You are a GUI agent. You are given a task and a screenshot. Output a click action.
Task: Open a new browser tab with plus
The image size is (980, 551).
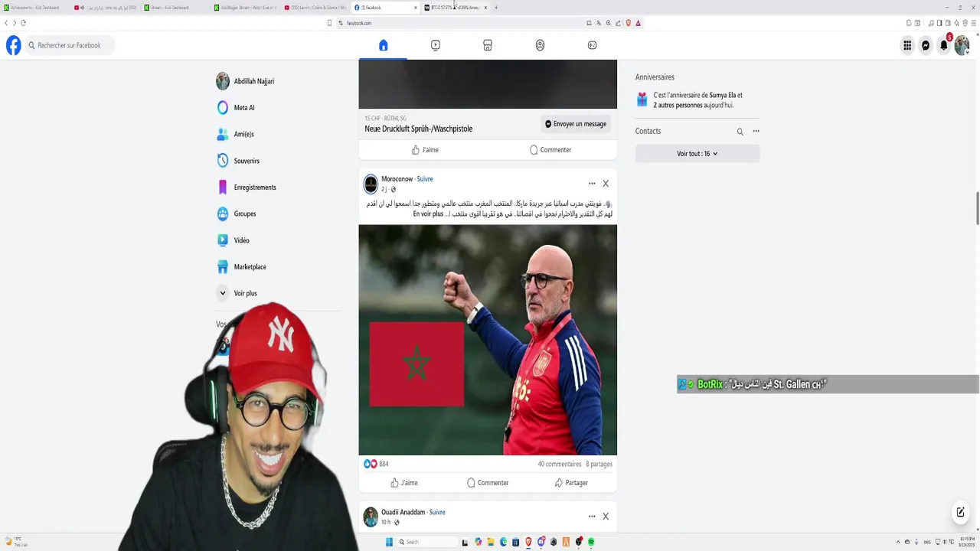(x=496, y=8)
